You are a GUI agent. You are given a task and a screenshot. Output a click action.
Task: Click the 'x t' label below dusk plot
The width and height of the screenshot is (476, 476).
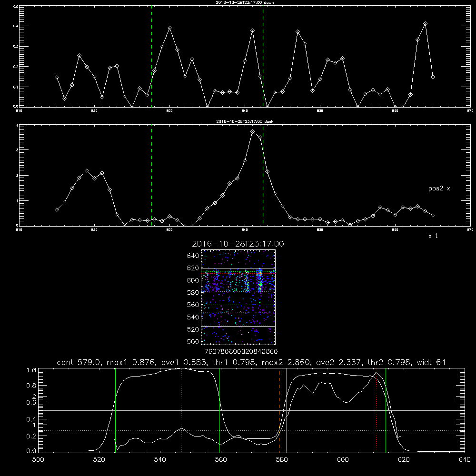(x=433, y=236)
